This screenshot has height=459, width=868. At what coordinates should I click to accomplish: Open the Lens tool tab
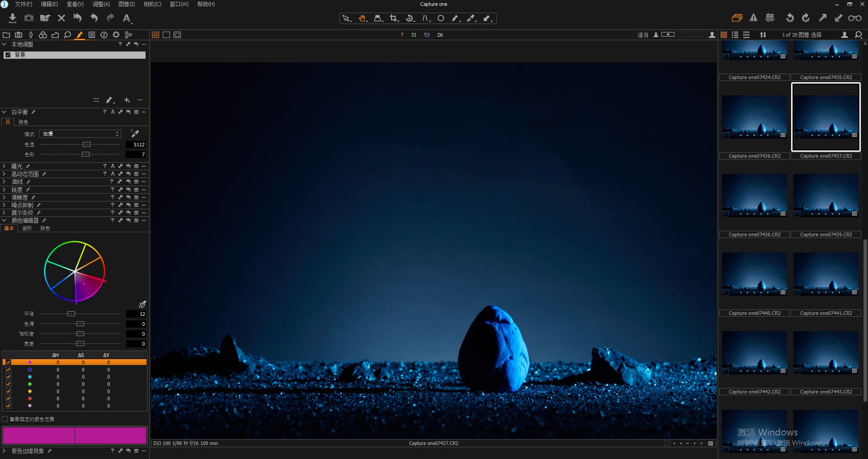(31, 35)
